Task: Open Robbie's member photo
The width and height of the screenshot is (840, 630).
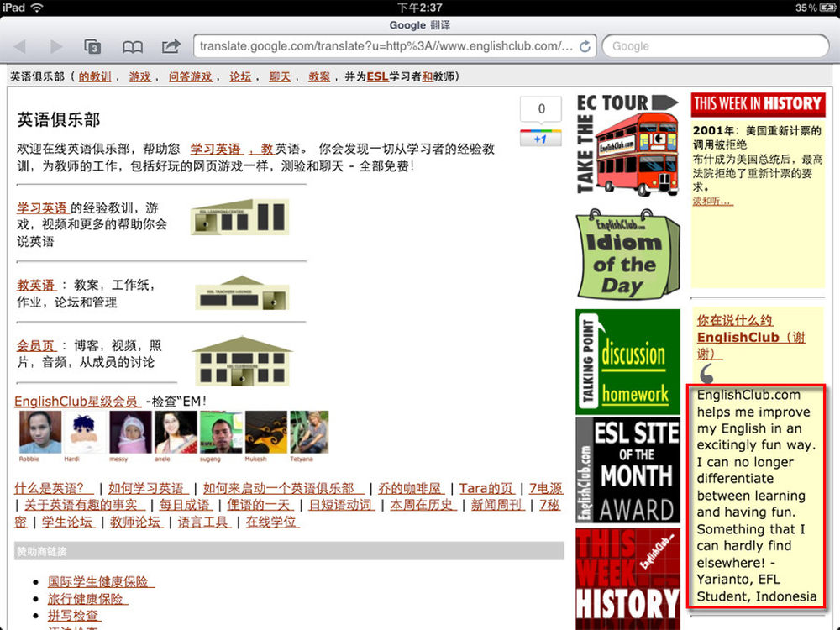Action: 40,433
